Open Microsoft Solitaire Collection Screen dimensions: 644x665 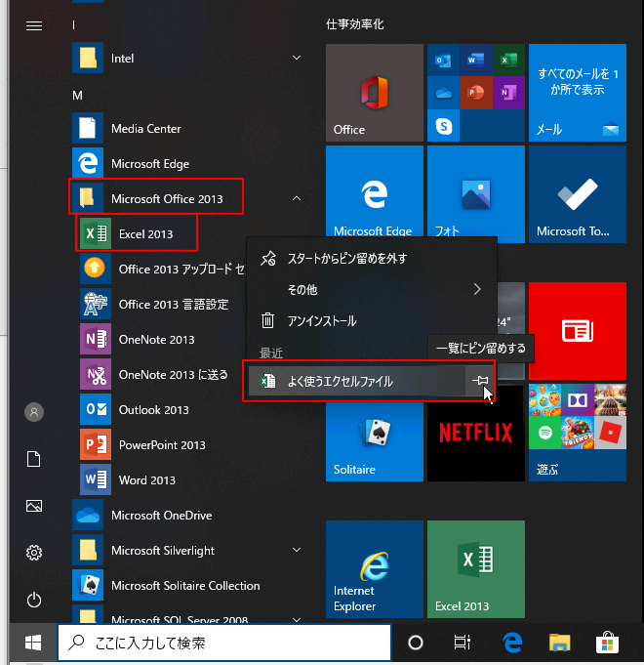(188, 586)
